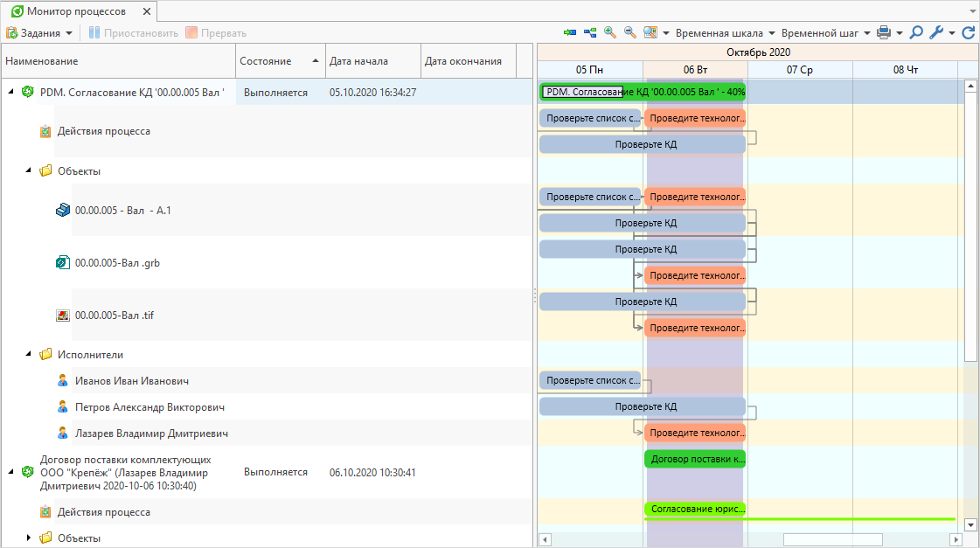Open the Временной шаг dropdown
980x548 pixels.
(825, 33)
